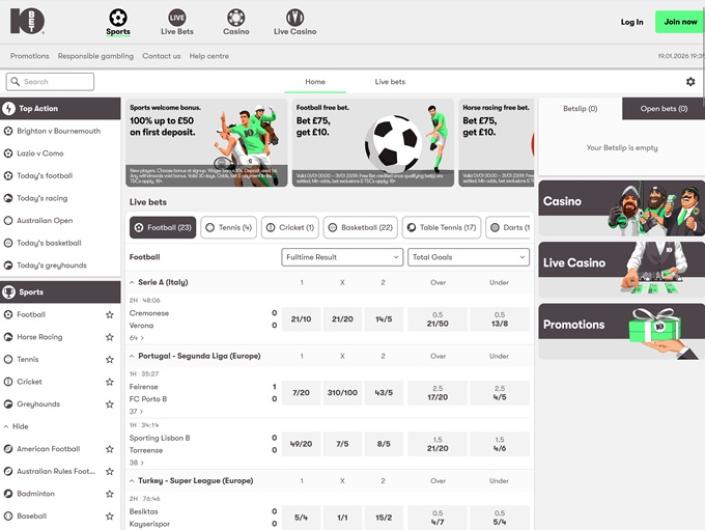Viewport: 705px width, 530px height.
Task: Select the Basketball (22) filter chip
Action: 360,228
